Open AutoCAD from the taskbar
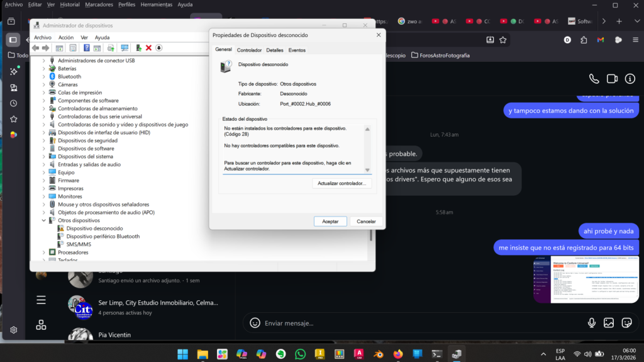Image resolution: width=644 pixels, height=362 pixels. click(x=358, y=354)
